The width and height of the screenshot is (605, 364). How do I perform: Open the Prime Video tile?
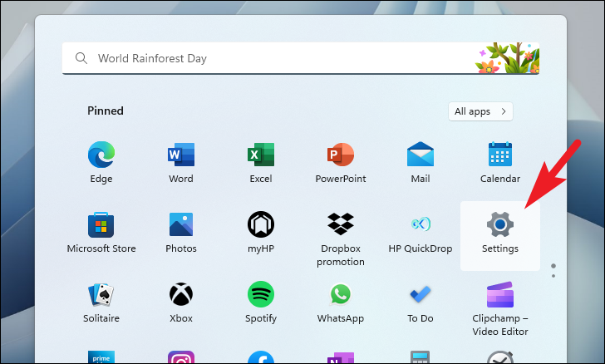101,357
